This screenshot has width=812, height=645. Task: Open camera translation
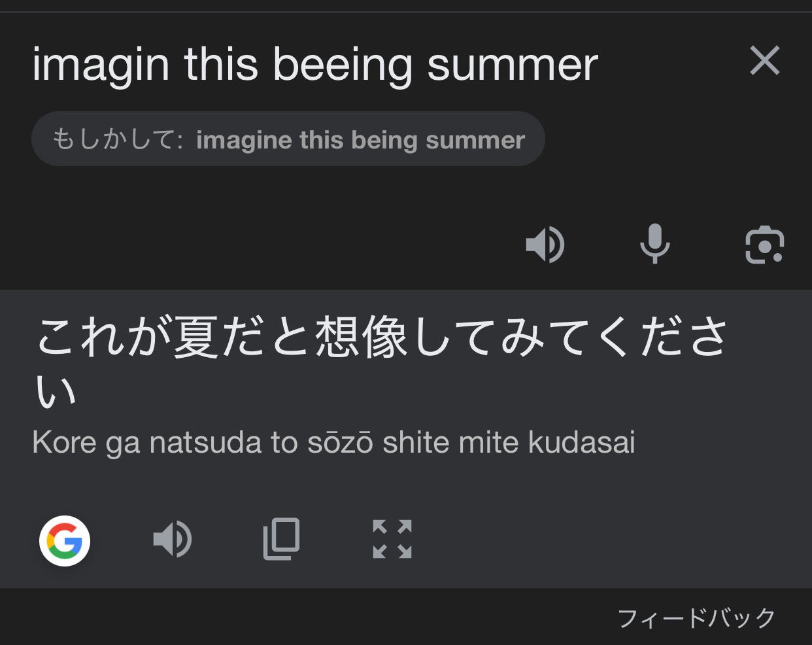click(x=764, y=245)
